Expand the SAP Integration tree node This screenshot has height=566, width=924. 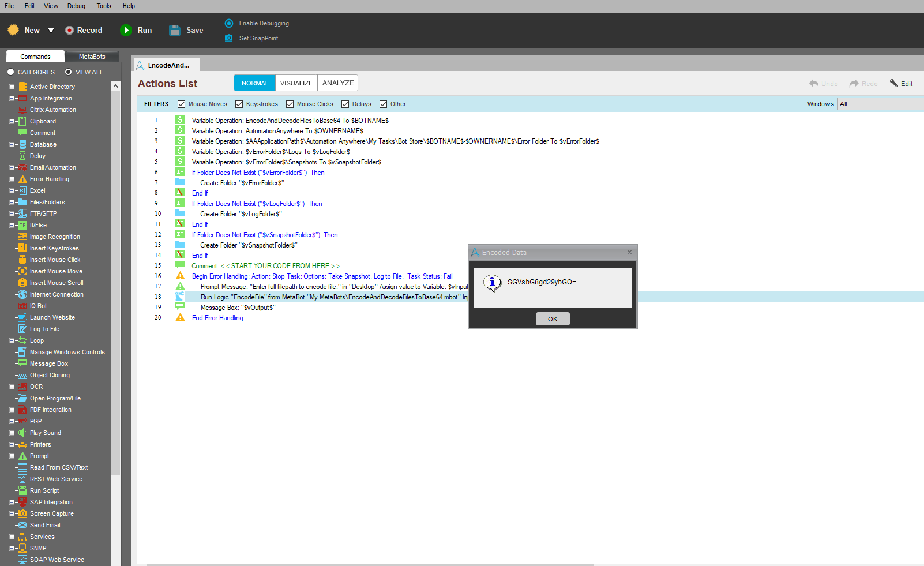tap(12, 502)
